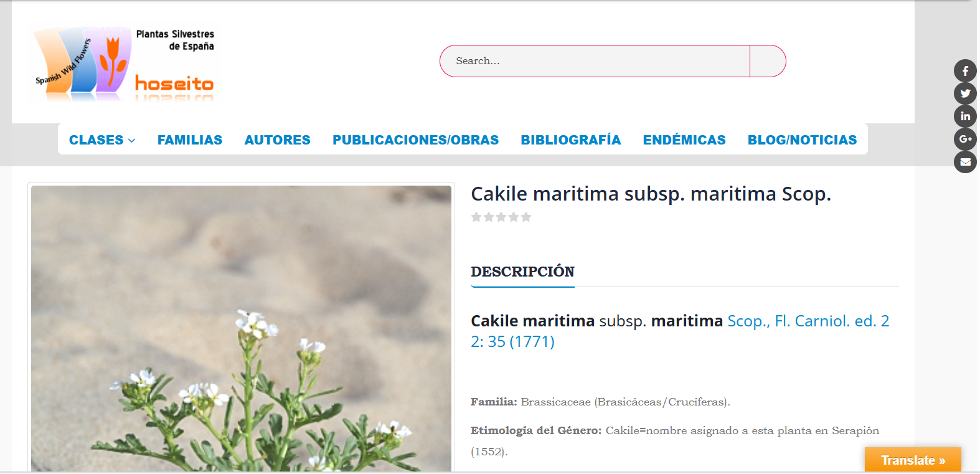This screenshot has width=980, height=474.
Task: Visit the BLOG/NOTICIAS page
Action: pos(802,140)
